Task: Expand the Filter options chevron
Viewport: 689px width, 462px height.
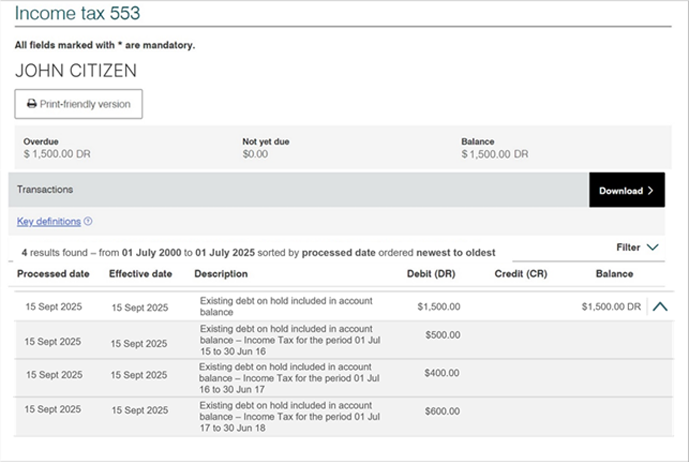Action: (653, 247)
